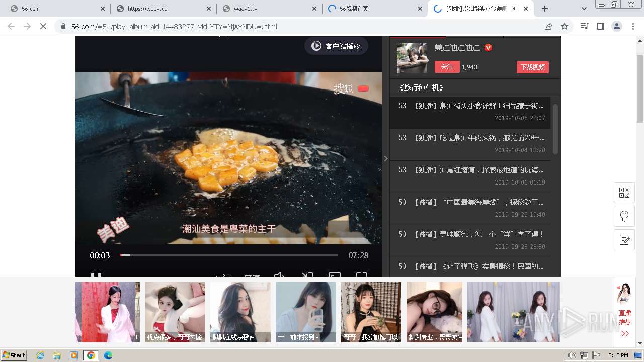Go back in browser history

click(11, 26)
